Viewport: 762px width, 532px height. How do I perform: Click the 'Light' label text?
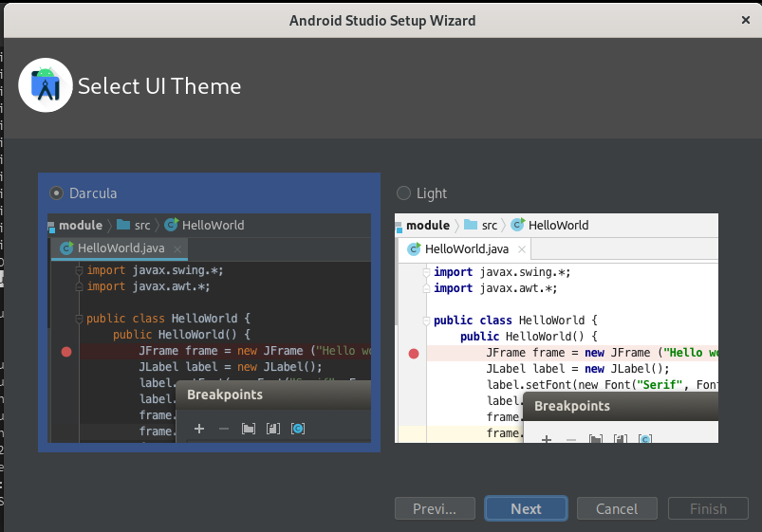(432, 193)
